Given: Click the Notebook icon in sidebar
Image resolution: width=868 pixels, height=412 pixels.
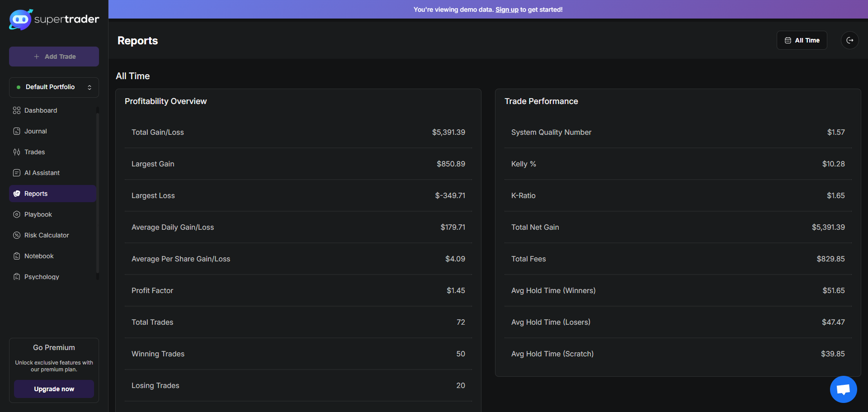Looking at the screenshot, I should point(17,256).
